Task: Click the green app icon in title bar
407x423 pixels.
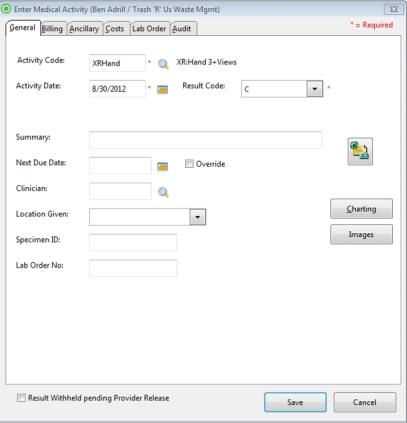Action: coord(6,9)
